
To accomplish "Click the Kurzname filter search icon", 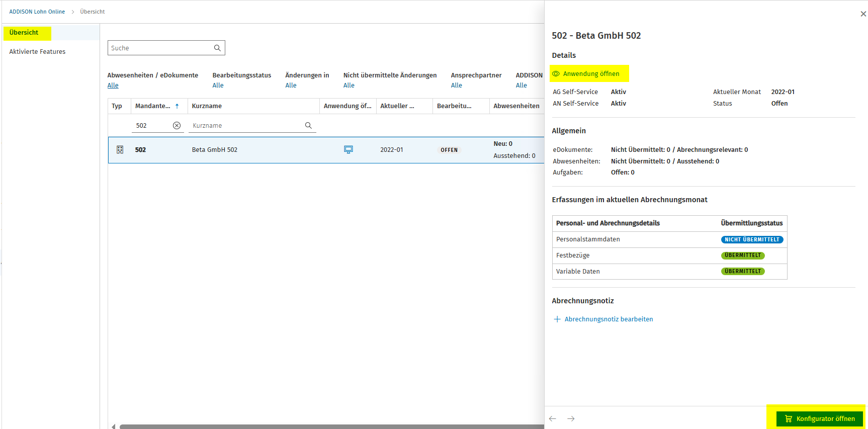I will coord(308,126).
